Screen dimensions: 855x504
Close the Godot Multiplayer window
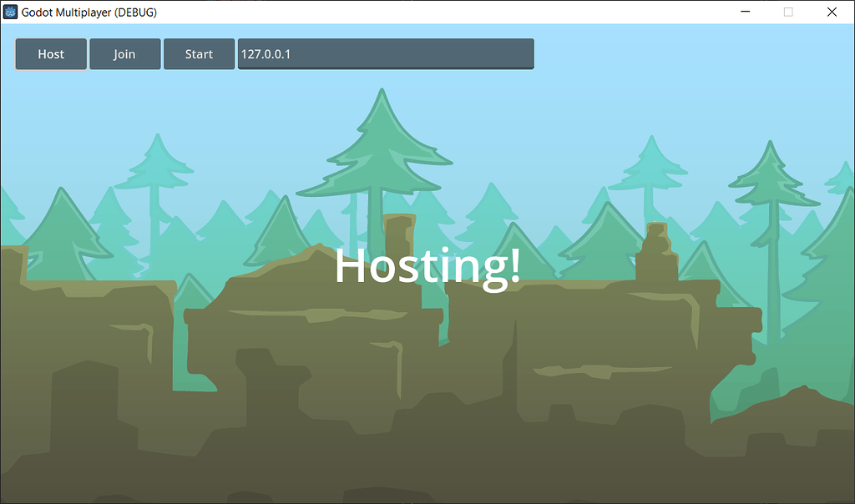point(832,12)
